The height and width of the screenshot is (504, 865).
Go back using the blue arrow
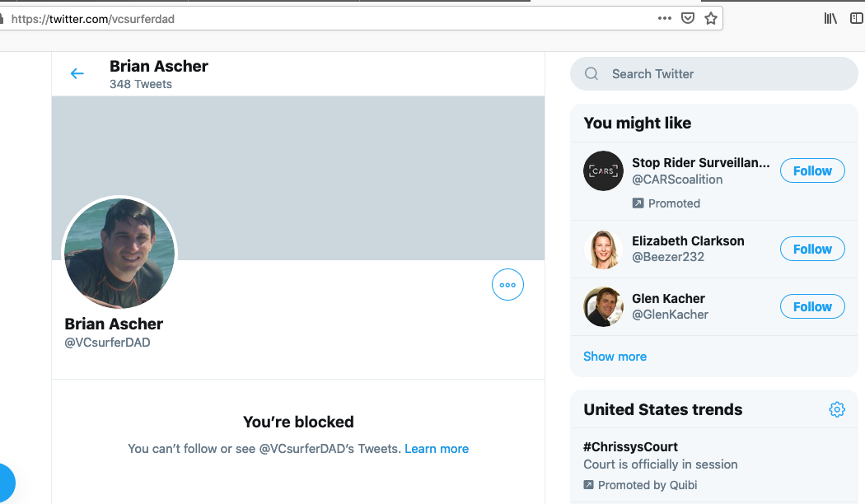point(77,73)
